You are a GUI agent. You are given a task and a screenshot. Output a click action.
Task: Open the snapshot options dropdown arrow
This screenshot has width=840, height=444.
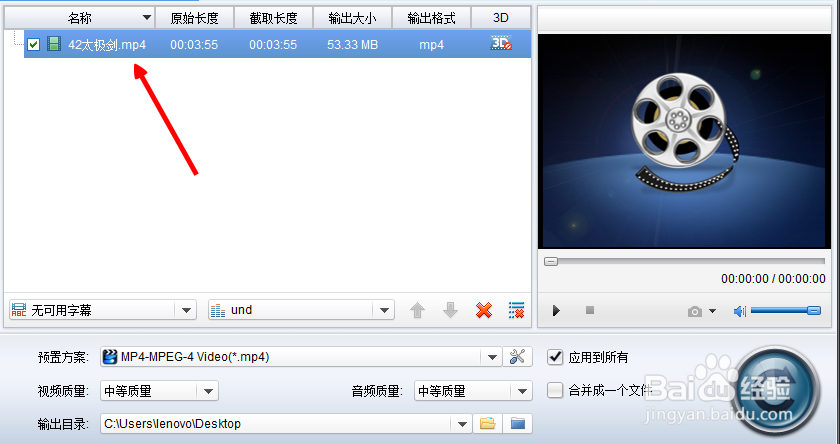[712, 311]
